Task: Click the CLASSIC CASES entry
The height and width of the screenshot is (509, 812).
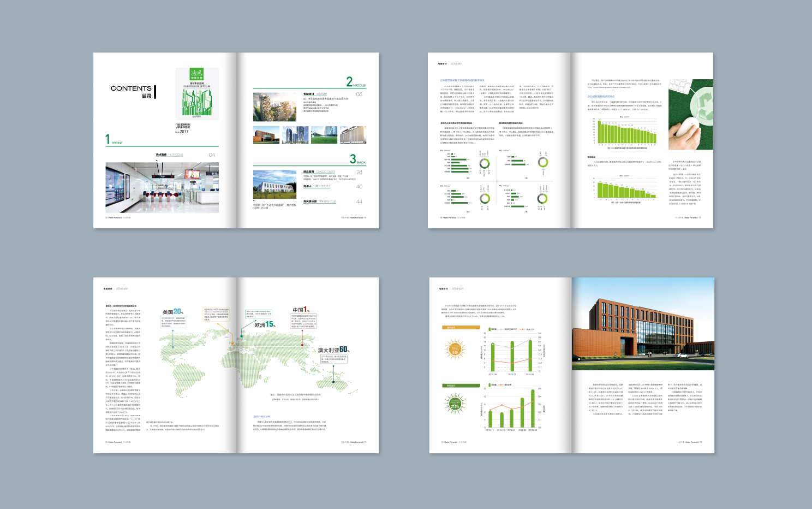Action: coord(319,172)
